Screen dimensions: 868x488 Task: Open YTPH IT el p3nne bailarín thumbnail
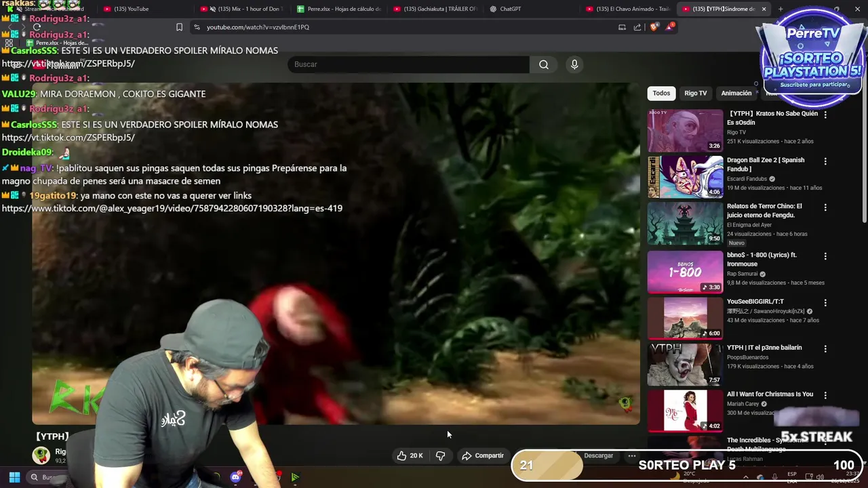pyautogui.click(x=685, y=364)
